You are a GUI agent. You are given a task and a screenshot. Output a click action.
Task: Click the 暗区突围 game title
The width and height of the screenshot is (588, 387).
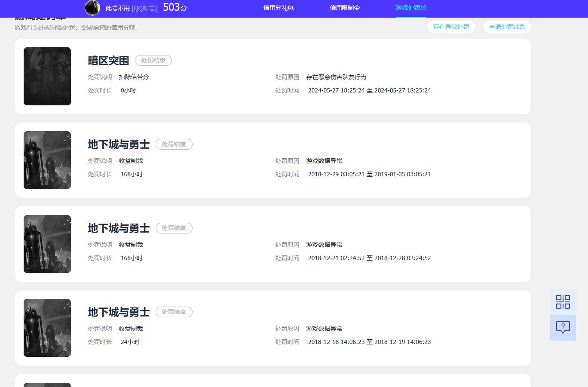[108, 61]
